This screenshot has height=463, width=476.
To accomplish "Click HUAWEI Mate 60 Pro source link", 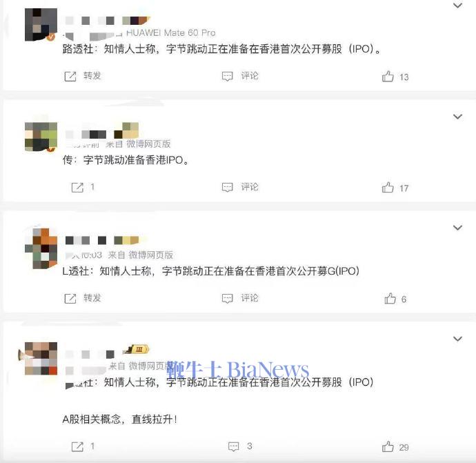I will tap(170, 32).
